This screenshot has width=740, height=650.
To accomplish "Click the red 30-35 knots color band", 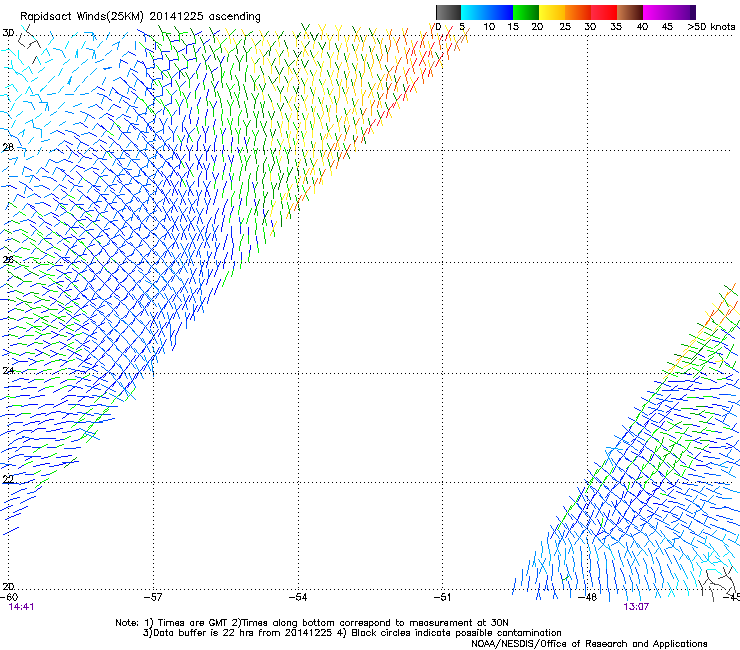I will tap(604, 12).
